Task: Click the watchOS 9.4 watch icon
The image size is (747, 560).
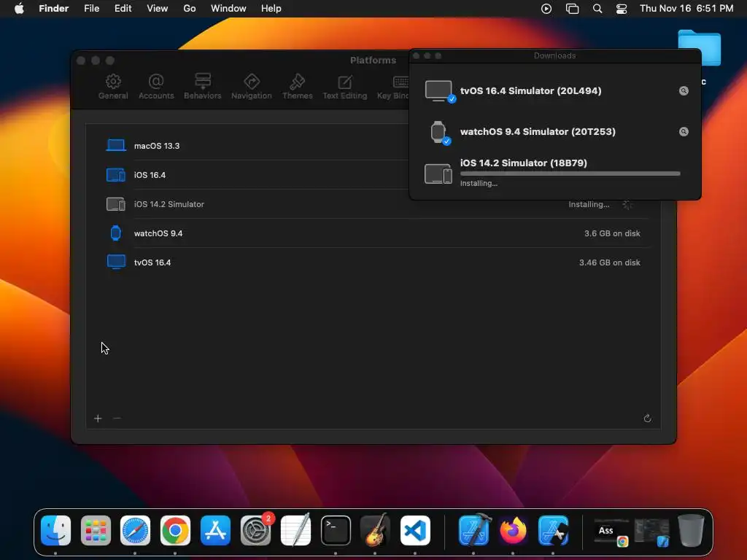Action: pos(116,233)
